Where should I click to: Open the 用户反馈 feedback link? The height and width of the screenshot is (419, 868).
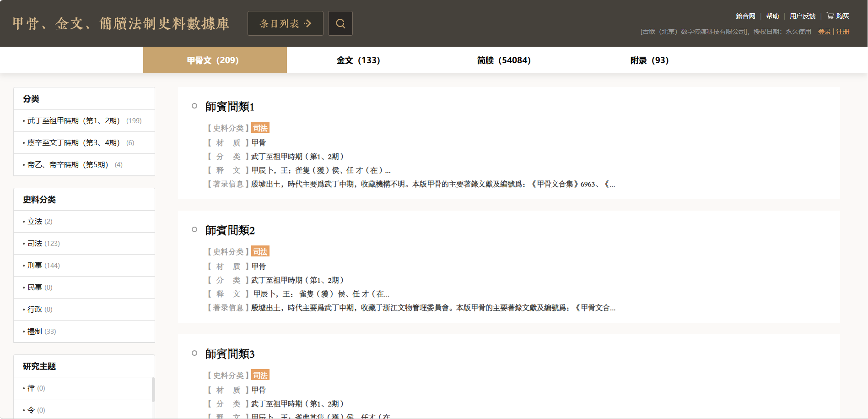[x=803, y=16]
